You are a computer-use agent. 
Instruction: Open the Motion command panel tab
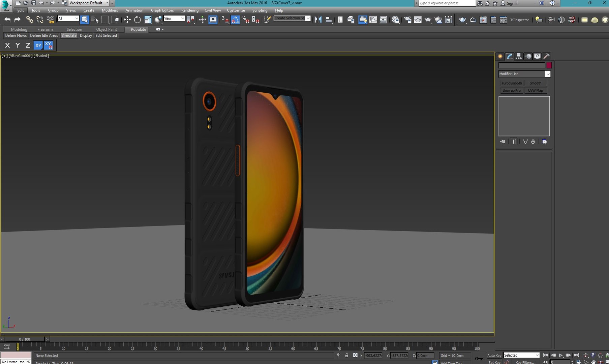click(x=528, y=56)
